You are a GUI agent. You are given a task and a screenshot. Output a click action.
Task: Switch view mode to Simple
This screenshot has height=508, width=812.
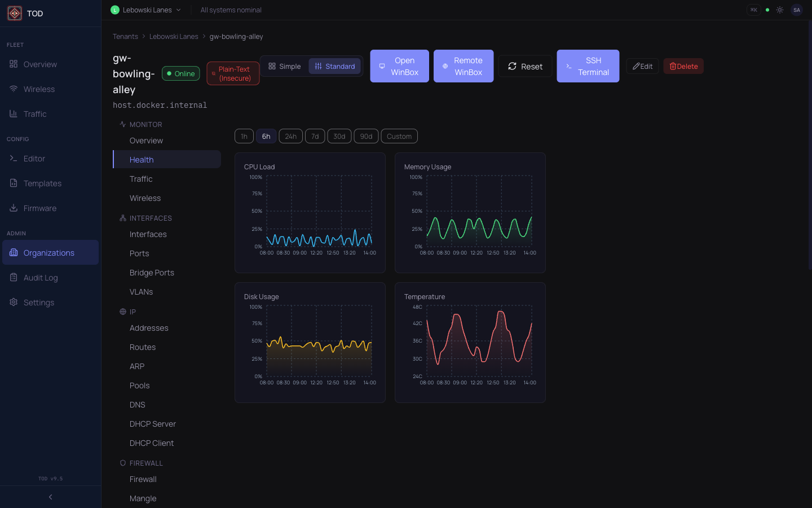coord(284,66)
